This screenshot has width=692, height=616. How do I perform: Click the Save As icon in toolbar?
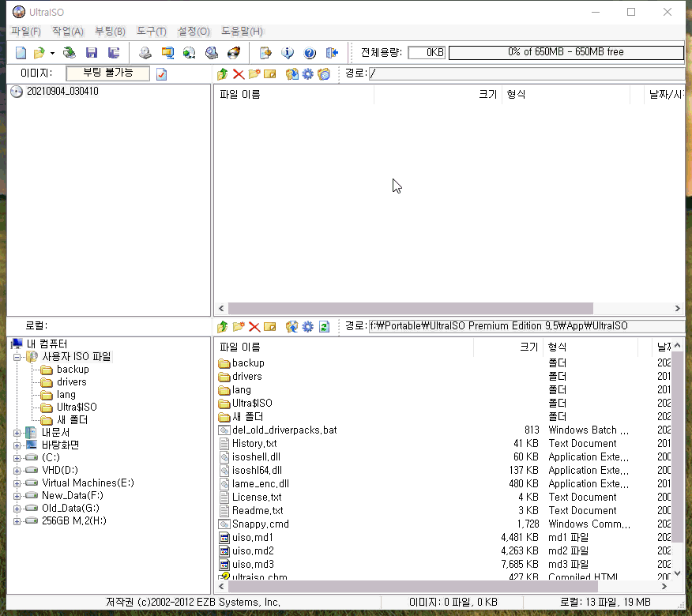point(114,53)
